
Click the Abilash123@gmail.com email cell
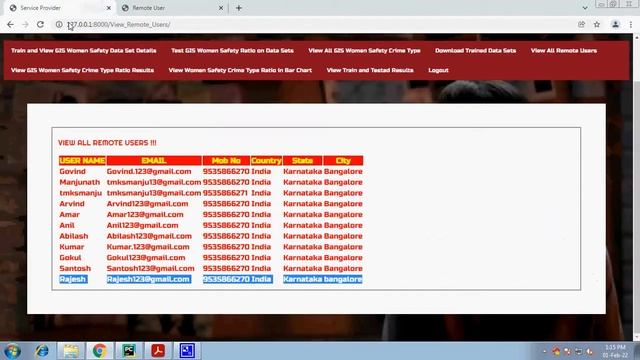tap(149, 236)
